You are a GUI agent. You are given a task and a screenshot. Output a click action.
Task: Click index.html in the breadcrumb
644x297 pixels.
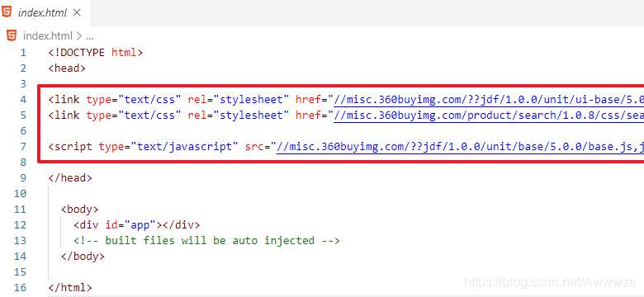click(48, 36)
